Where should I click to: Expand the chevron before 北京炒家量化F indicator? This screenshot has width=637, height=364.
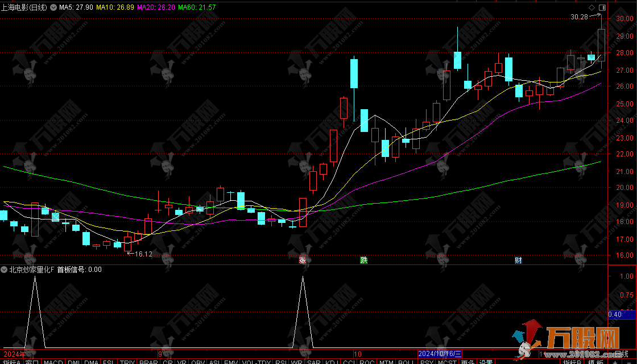pos(4,270)
